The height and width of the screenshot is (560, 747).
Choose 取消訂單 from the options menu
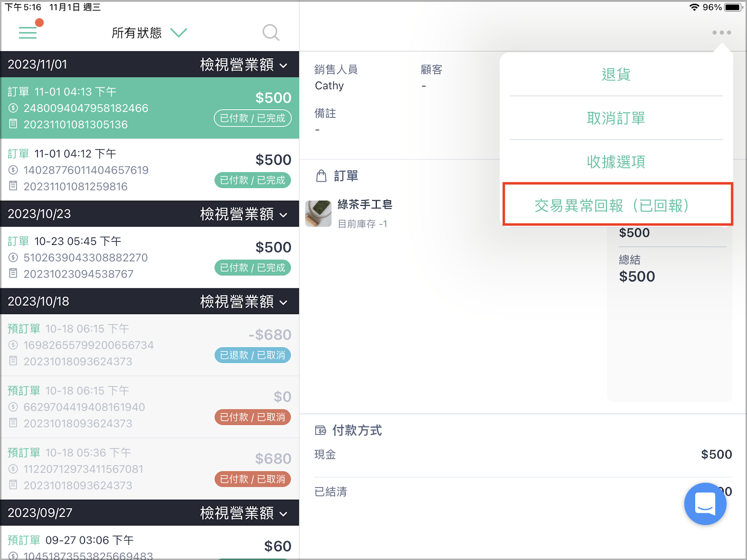point(616,118)
